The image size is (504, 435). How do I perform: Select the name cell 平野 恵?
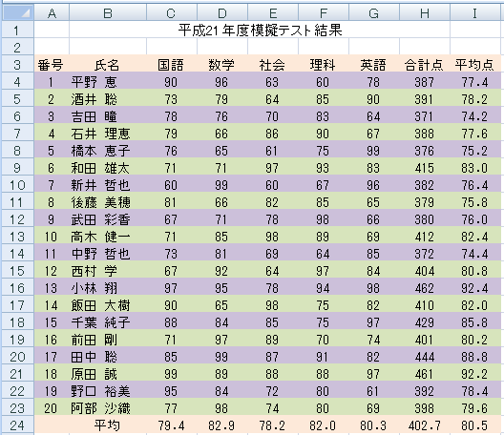[x=108, y=82]
